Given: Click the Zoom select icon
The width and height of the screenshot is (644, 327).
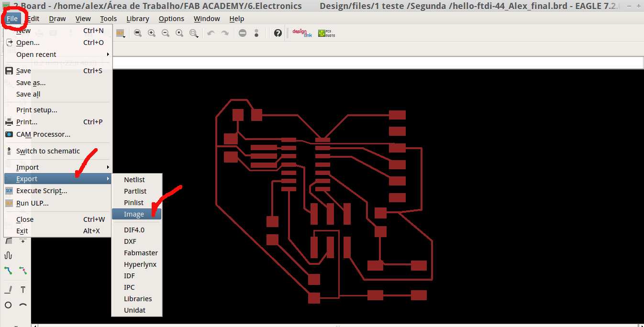Looking at the screenshot, I should 194,33.
